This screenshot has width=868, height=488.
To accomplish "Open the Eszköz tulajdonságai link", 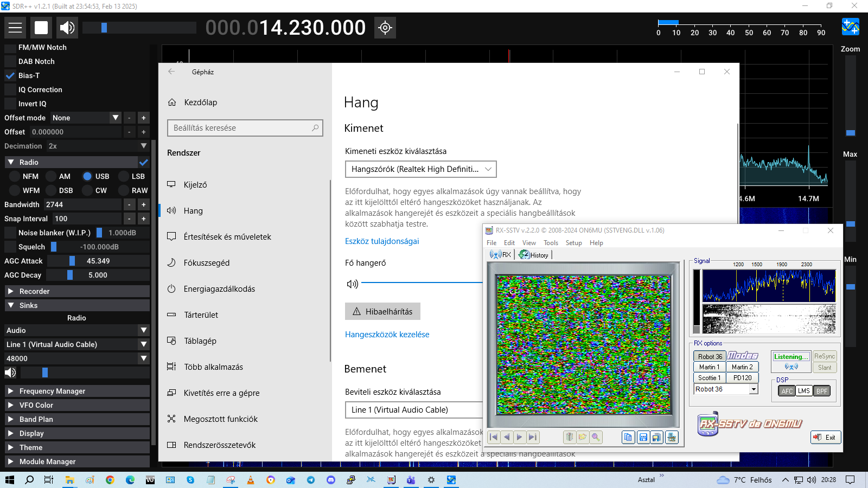I will pos(382,241).
